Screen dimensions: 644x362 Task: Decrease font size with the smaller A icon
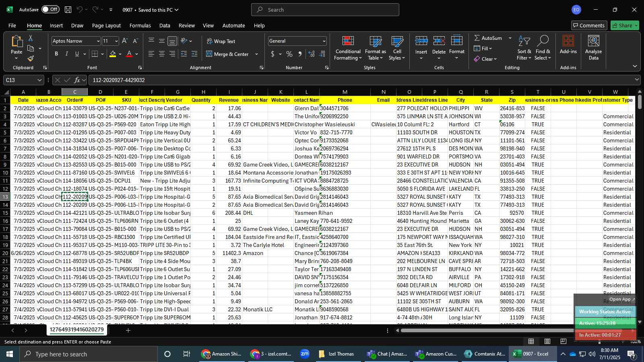click(135, 41)
